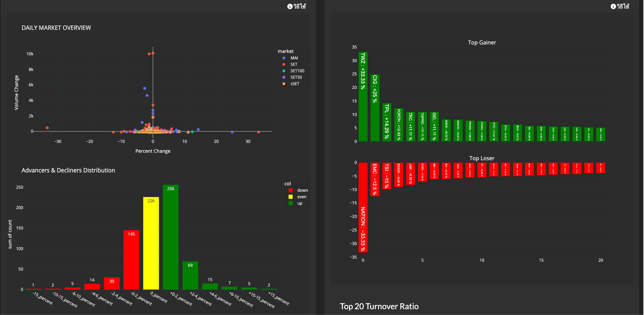
Task: Click the red down legend swatch
Action: [291, 190]
